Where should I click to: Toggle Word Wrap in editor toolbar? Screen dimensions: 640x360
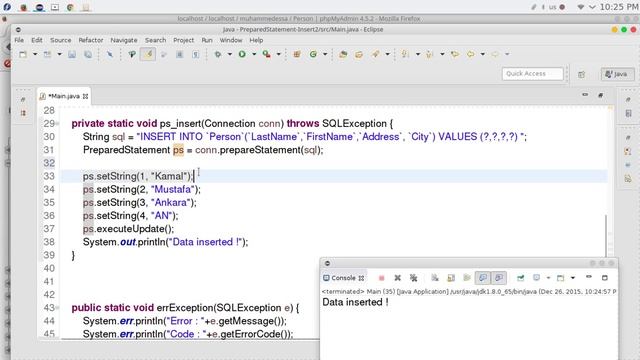[x=164, y=54]
